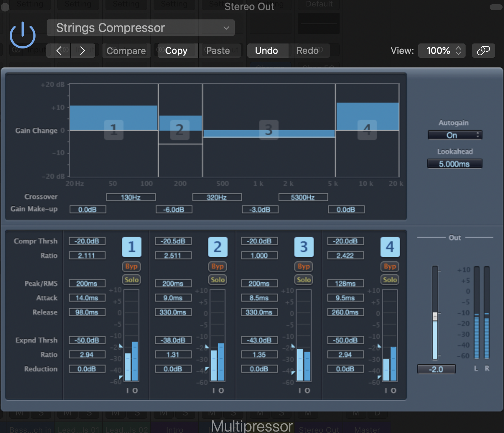504x433 pixels.
Task: Select band 2 label in the graph
Action: tap(179, 130)
